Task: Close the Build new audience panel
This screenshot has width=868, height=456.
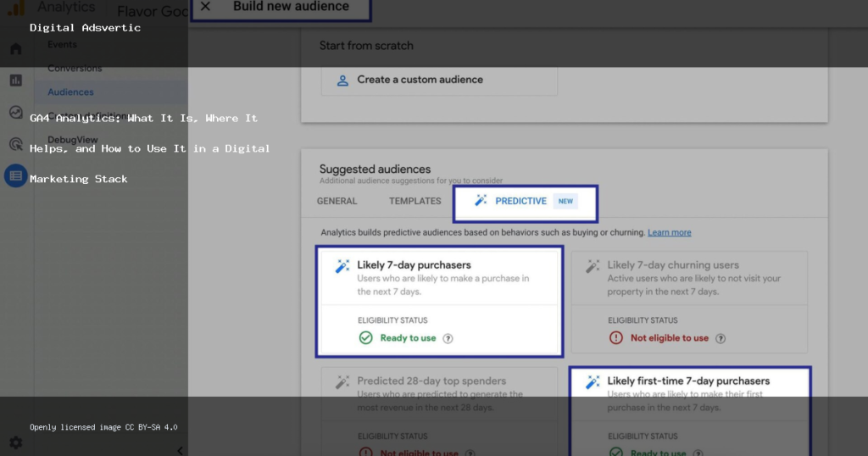Action: pos(205,6)
